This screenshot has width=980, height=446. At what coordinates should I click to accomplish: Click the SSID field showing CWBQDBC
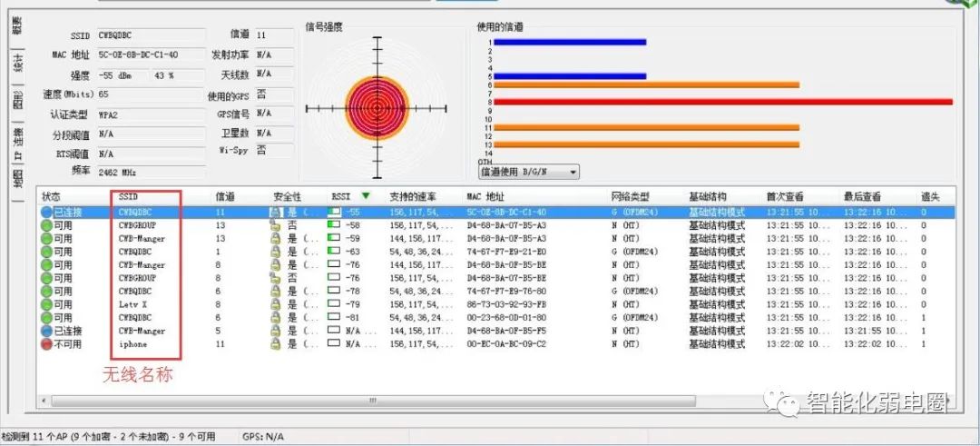pos(151,35)
